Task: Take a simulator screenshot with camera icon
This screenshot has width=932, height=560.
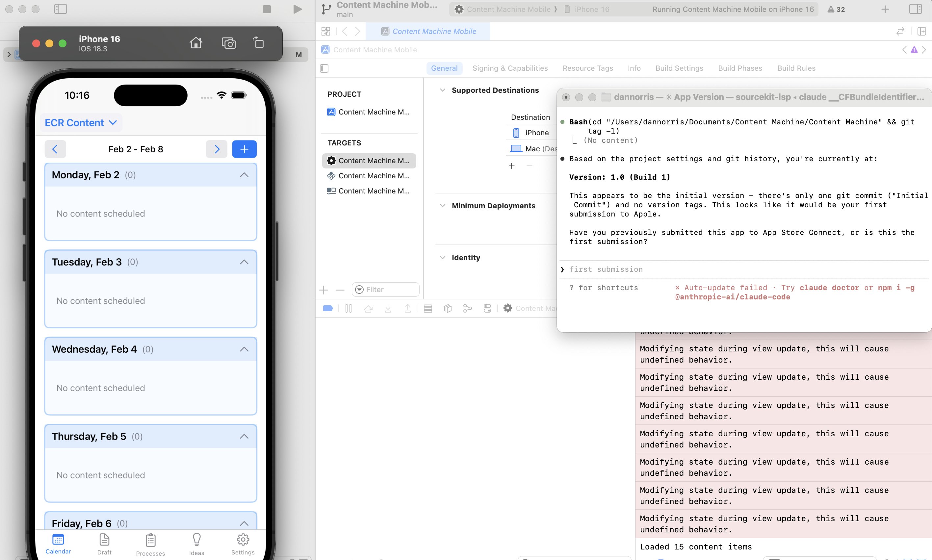Action: (228, 43)
